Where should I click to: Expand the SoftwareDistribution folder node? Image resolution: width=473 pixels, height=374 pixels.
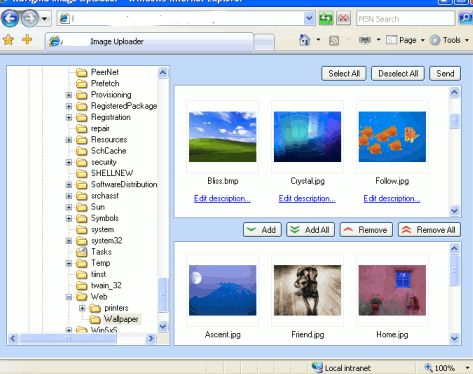pyautogui.click(x=69, y=185)
